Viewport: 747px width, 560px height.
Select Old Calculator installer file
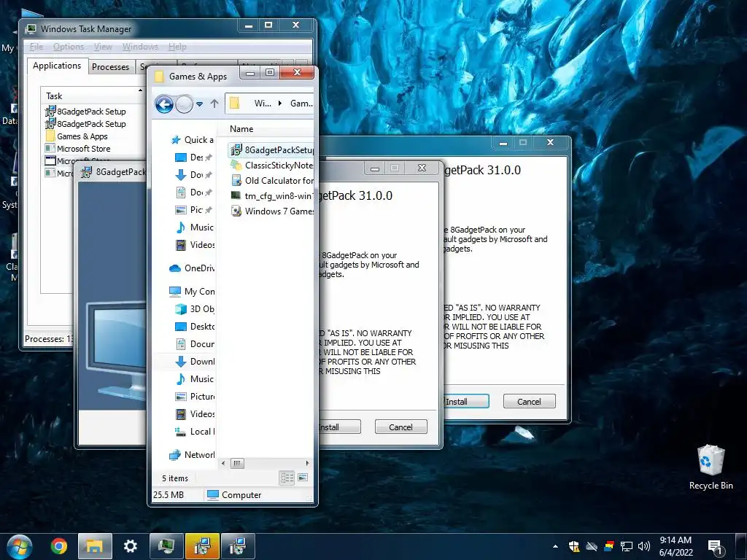(271, 181)
